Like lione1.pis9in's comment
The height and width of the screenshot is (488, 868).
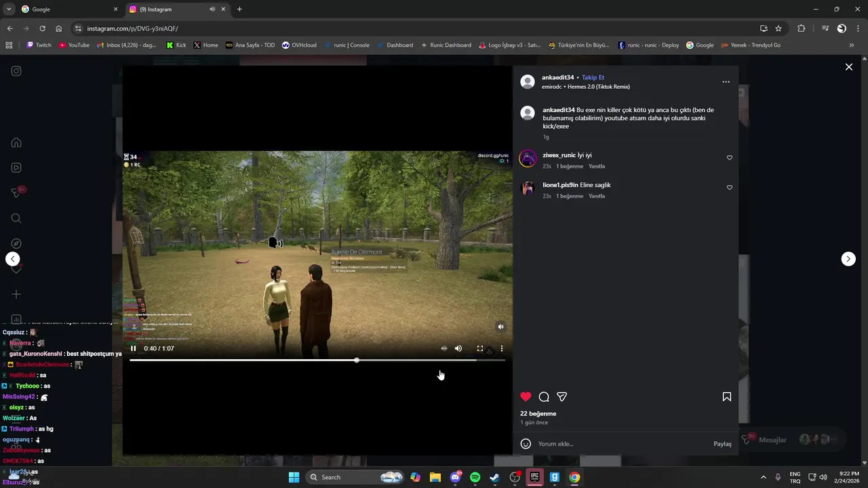[x=730, y=188]
